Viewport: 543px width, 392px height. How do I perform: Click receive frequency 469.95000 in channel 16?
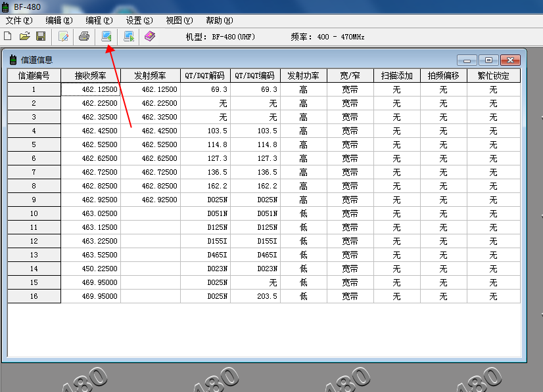point(90,297)
